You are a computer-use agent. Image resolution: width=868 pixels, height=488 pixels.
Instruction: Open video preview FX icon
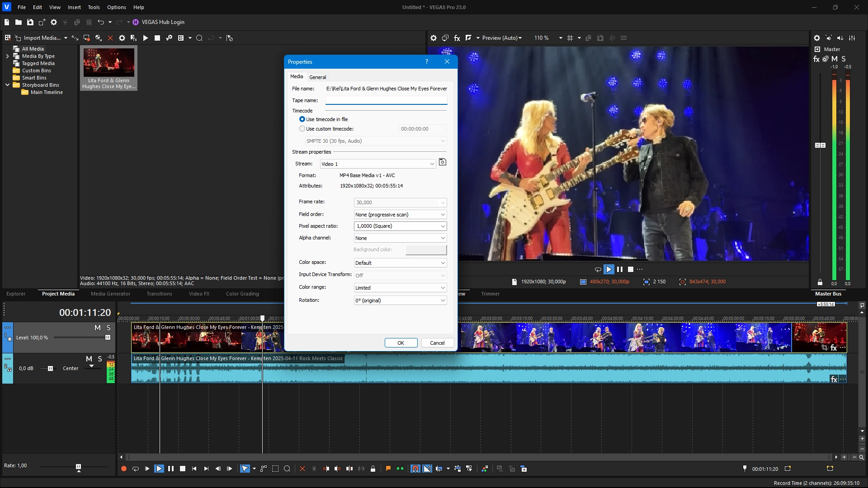(457, 38)
